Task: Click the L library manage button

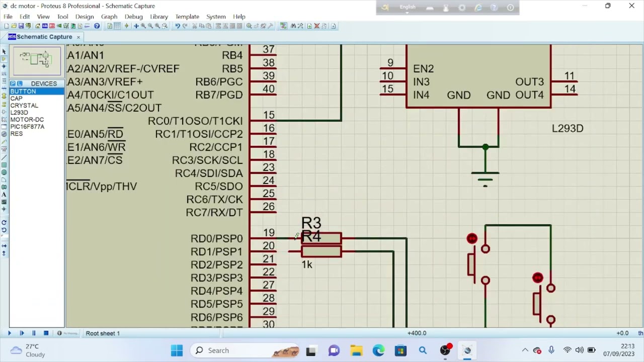Action: pos(19,83)
